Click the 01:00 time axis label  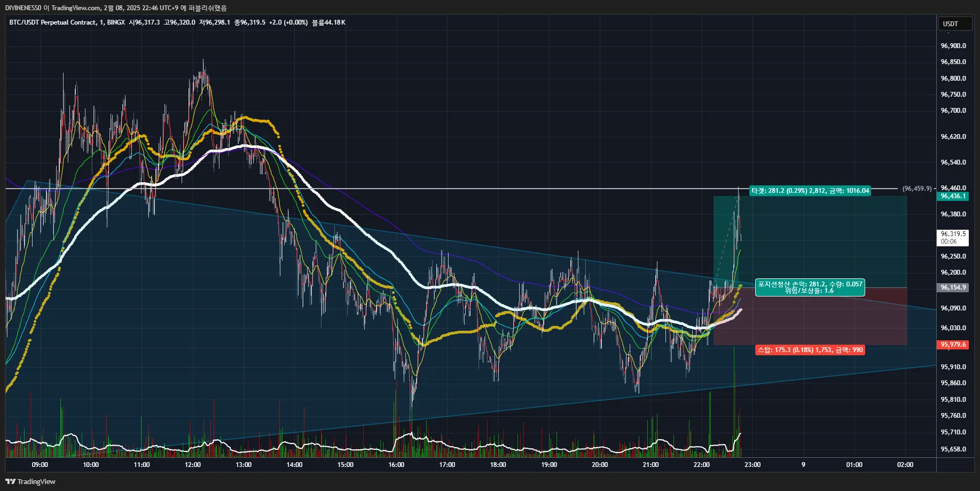point(854,465)
